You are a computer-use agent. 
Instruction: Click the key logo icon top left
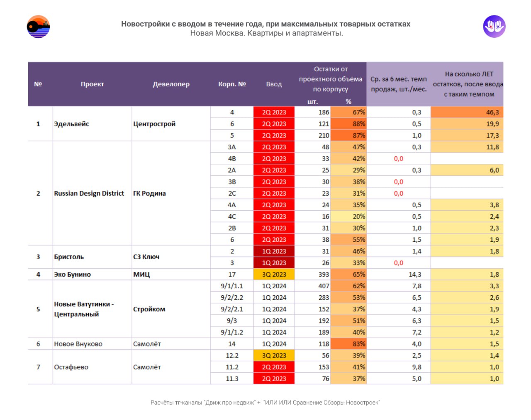(x=38, y=27)
